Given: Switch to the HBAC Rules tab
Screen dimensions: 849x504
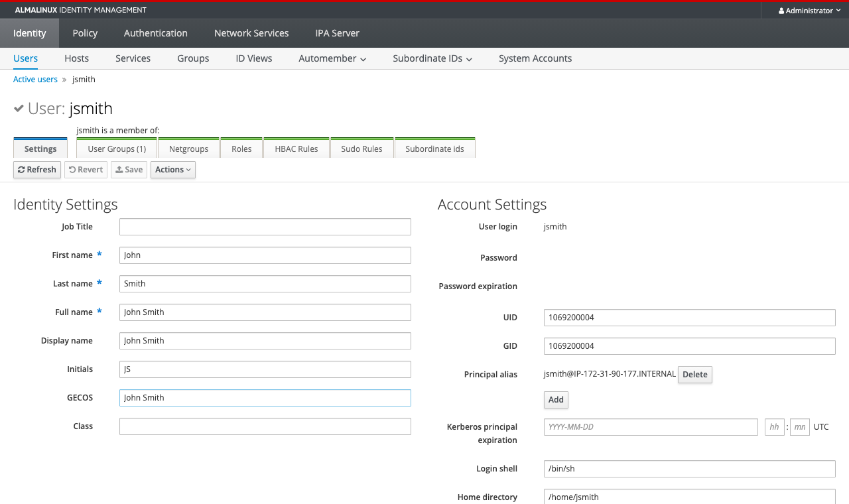Looking at the screenshot, I should tap(296, 149).
